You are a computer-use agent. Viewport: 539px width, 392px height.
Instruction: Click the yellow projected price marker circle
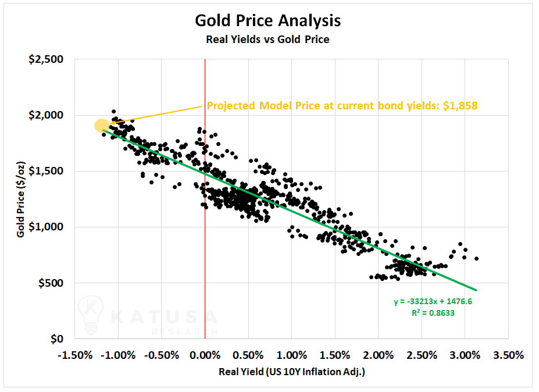102,126
